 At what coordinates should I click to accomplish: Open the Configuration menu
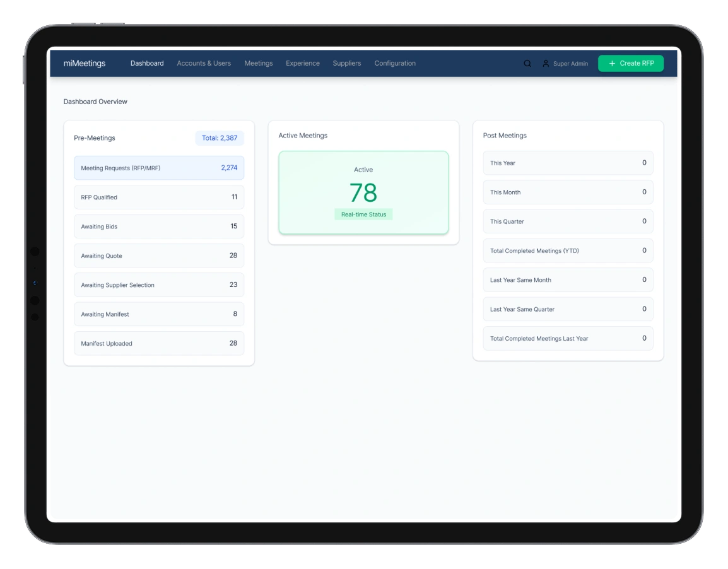click(x=395, y=63)
